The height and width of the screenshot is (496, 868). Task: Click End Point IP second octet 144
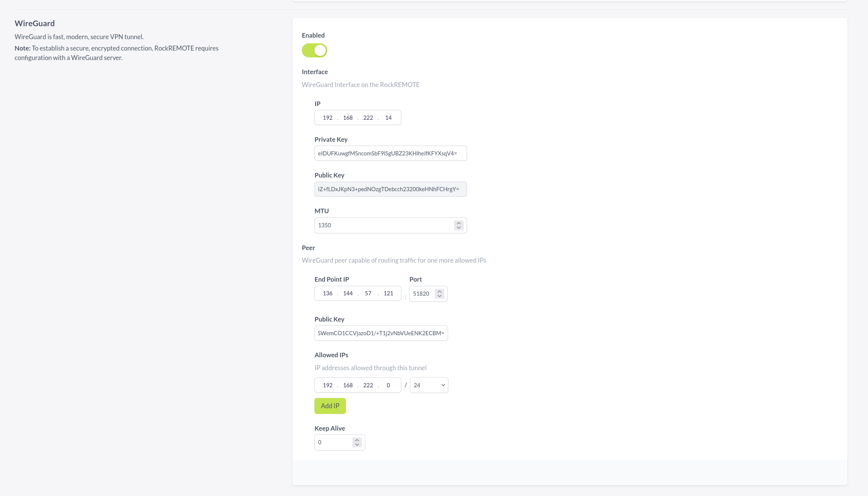click(x=348, y=293)
